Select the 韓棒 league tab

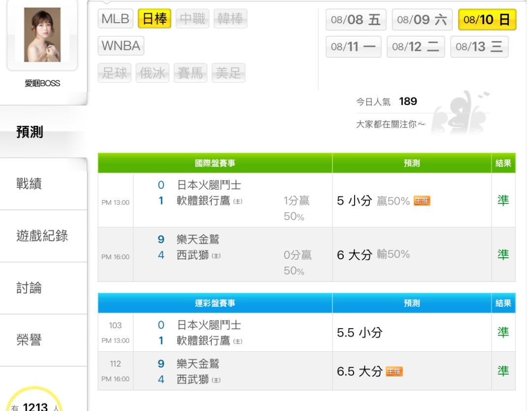[x=231, y=18]
